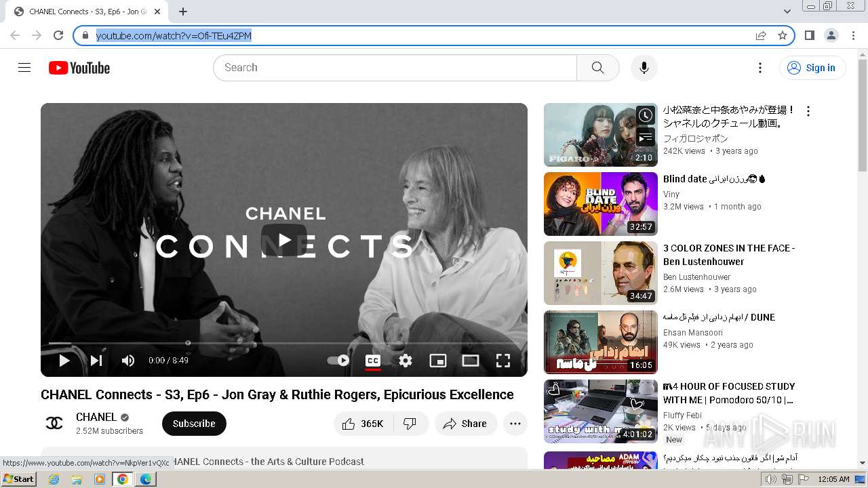Open a new browser tab
868x488 pixels.
183,12
